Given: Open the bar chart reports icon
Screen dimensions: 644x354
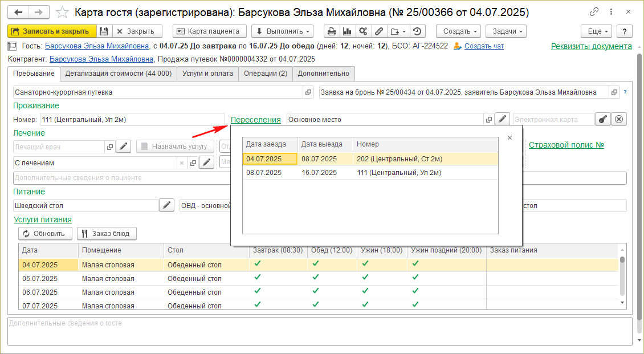Looking at the screenshot, I should [347, 31].
